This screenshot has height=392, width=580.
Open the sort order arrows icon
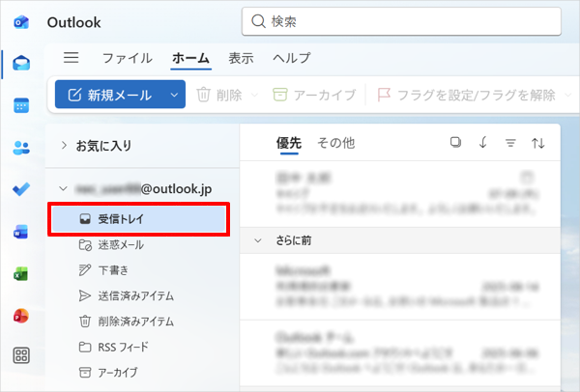[x=537, y=143]
